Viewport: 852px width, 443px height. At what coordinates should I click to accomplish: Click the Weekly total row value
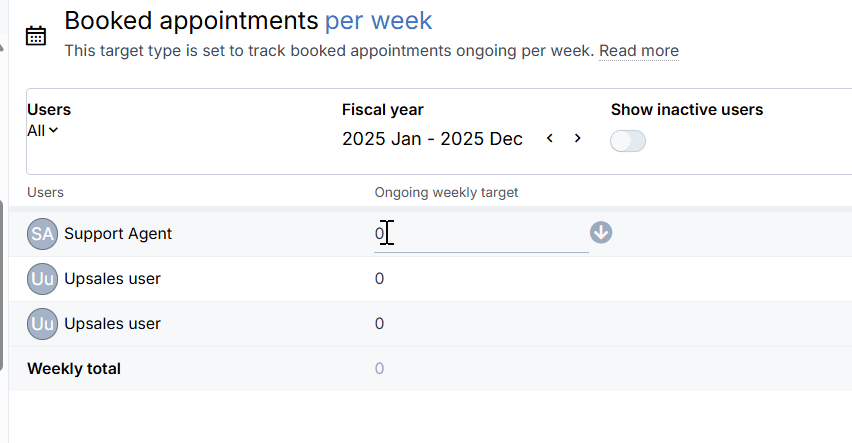[379, 369]
